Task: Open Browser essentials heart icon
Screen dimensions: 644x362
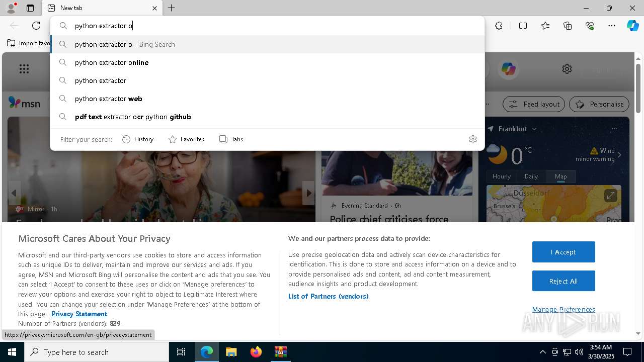Action: 590,26
